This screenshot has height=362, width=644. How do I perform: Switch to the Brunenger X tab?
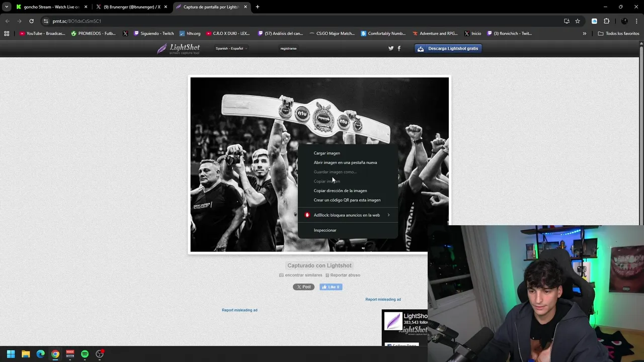click(x=132, y=7)
